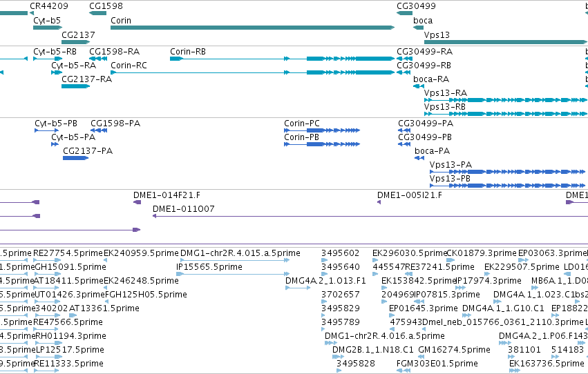Click transcript Cyt-b5-RA
Viewport: 588px width, 374px height.
point(57,72)
